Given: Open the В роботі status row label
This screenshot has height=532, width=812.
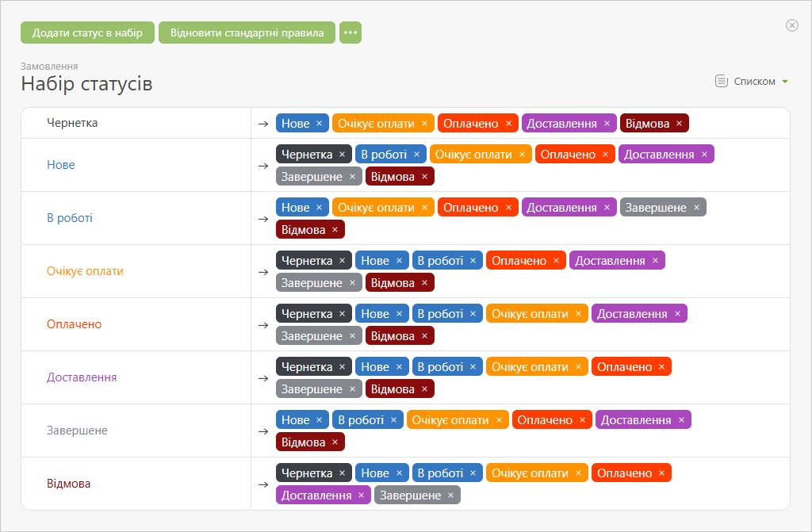Looking at the screenshot, I should (70, 218).
